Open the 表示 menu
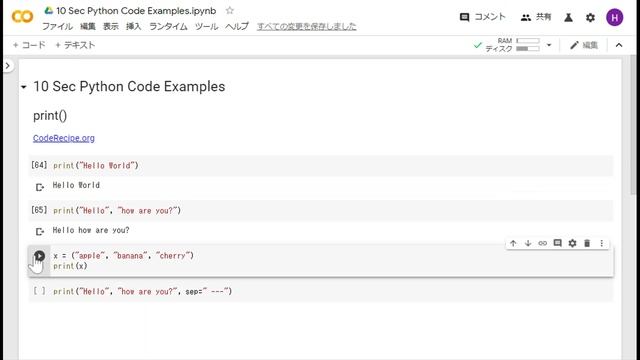Screen dimensions: 640x360 click(110, 27)
